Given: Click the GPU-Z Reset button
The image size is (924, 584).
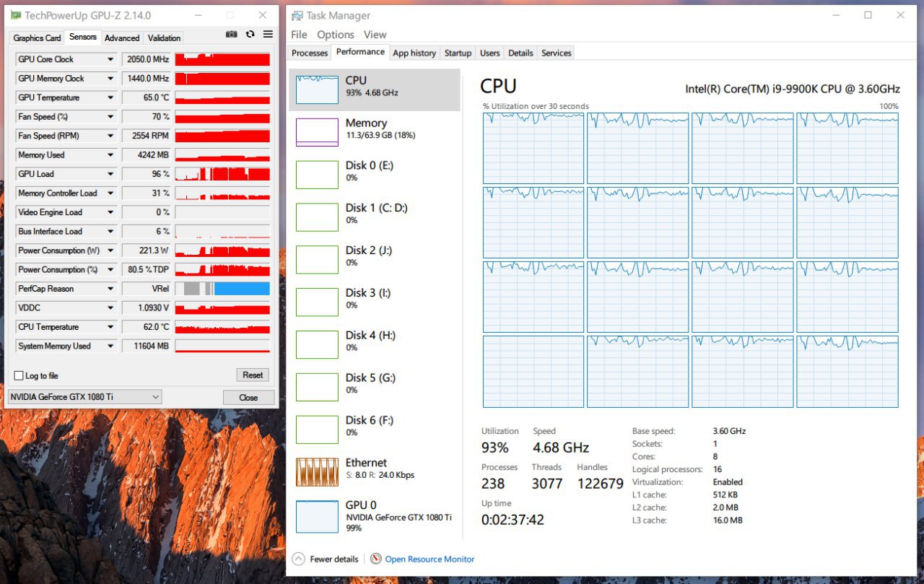Looking at the screenshot, I should pos(253,375).
